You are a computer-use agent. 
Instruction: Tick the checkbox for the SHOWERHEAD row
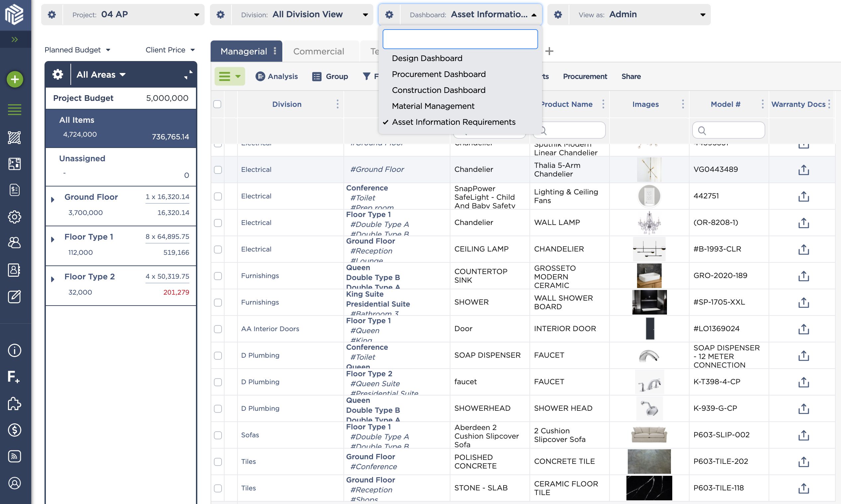(x=218, y=408)
